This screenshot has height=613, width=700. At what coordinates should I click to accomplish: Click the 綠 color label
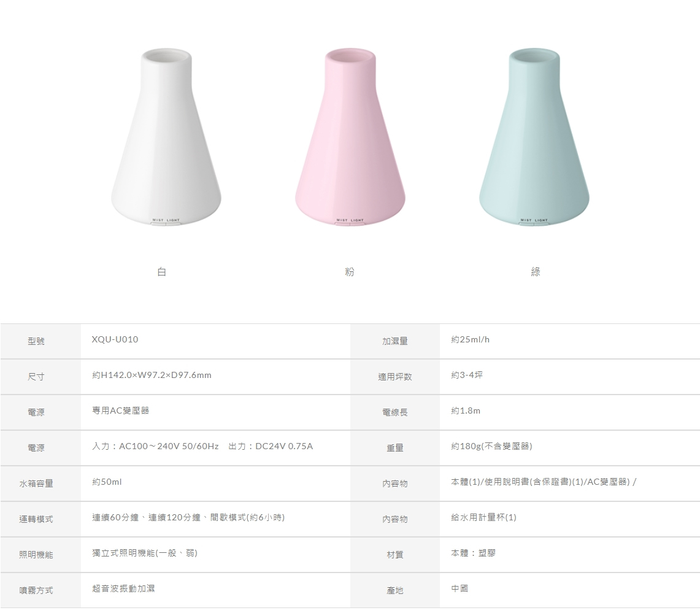(536, 271)
